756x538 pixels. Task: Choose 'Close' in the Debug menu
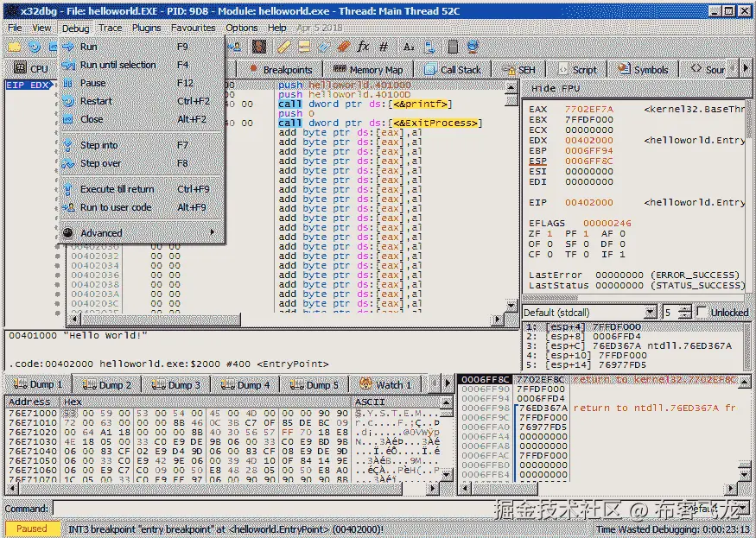[x=142, y=119]
